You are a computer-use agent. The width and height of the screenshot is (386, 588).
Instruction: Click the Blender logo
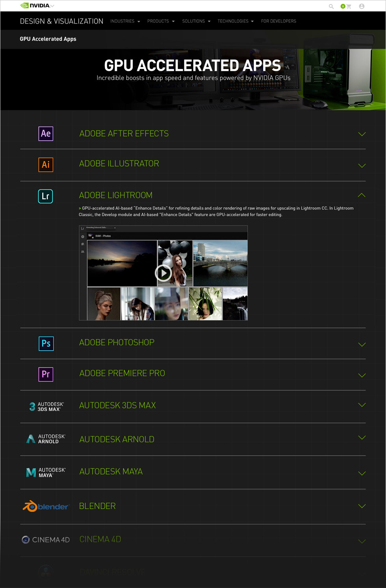(46, 506)
